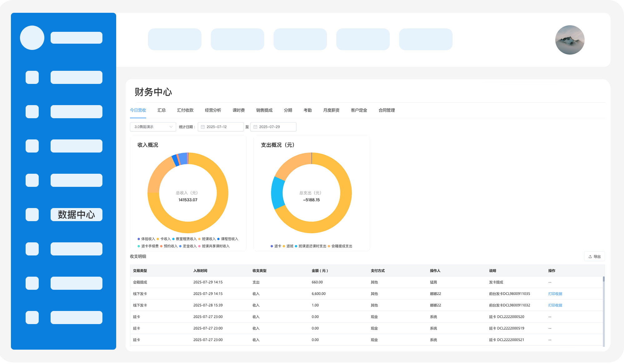Select 数据中心 in the sidebar
624x364 pixels.
point(76,215)
